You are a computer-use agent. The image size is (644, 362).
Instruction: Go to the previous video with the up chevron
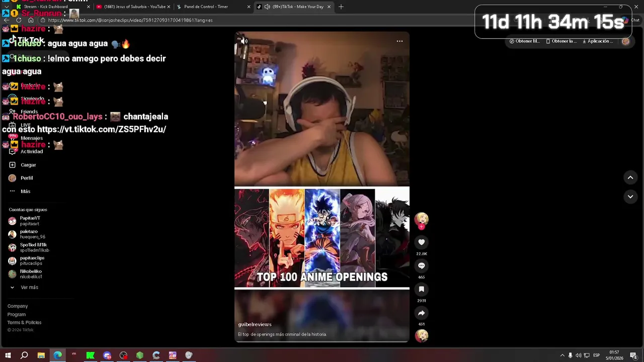tap(630, 177)
